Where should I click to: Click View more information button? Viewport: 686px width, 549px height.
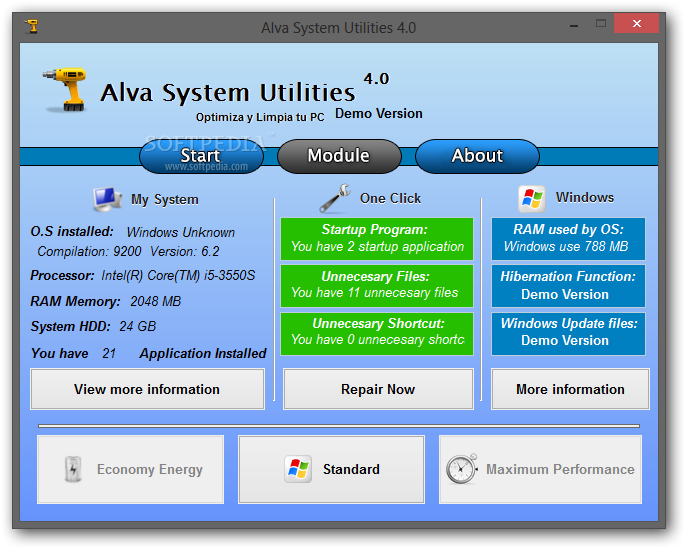click(147, 389)
